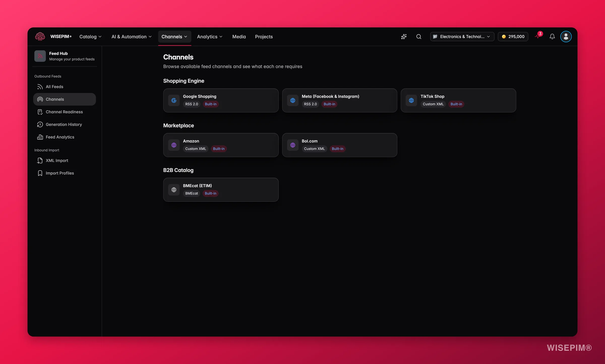605x364 pixels.
Task: Click the WISEPIM brain logo icon
Action: tap(40, 37)
